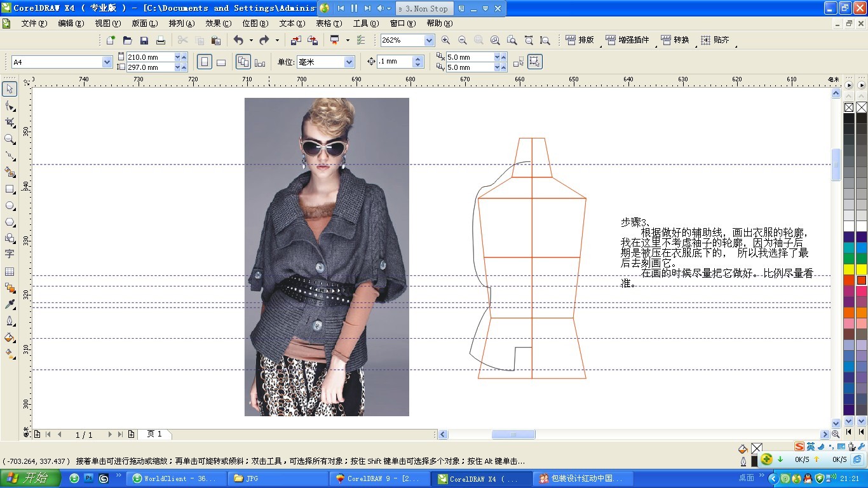Open the 视图(V) menu
Screen dimensions: 868x488
tap(107, 24)
